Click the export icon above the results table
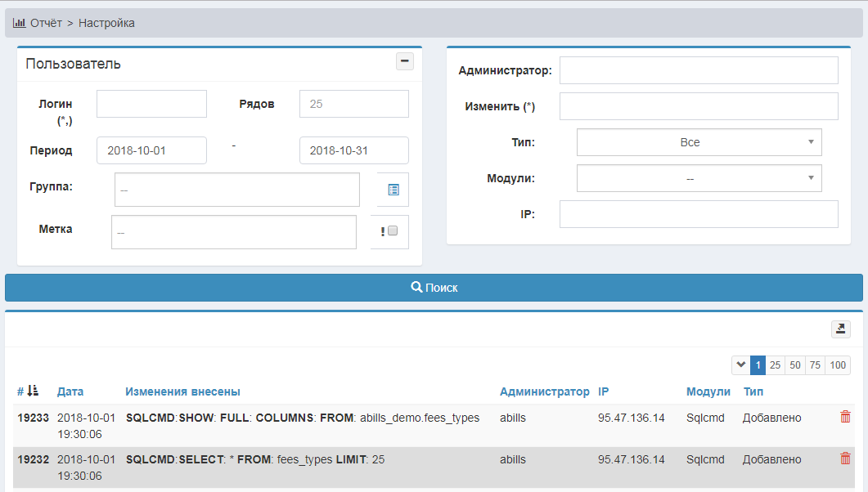 point(840,329)
